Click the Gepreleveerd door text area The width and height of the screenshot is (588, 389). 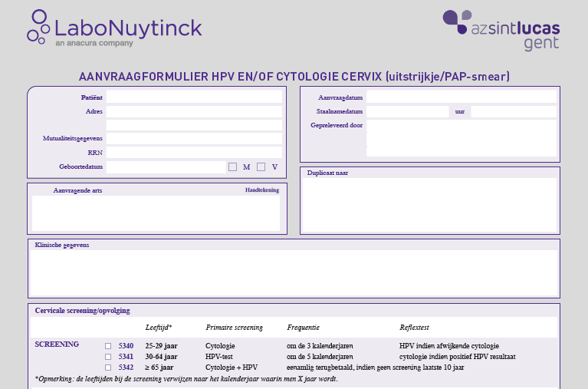(462, 138)
